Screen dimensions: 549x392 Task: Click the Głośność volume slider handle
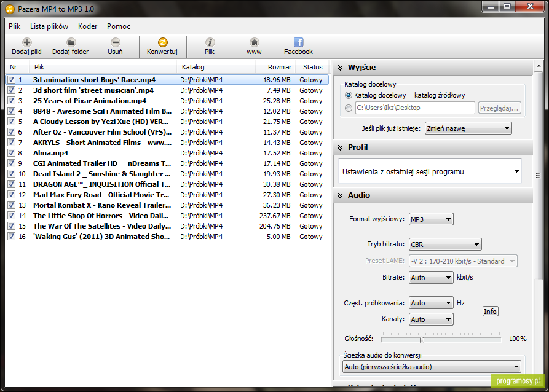click(x=422, y=340)
